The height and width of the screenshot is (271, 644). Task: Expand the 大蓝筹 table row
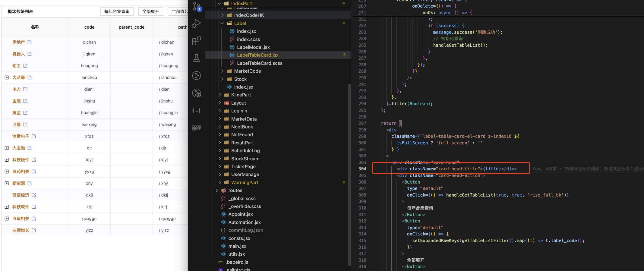[x=7, y=77]
